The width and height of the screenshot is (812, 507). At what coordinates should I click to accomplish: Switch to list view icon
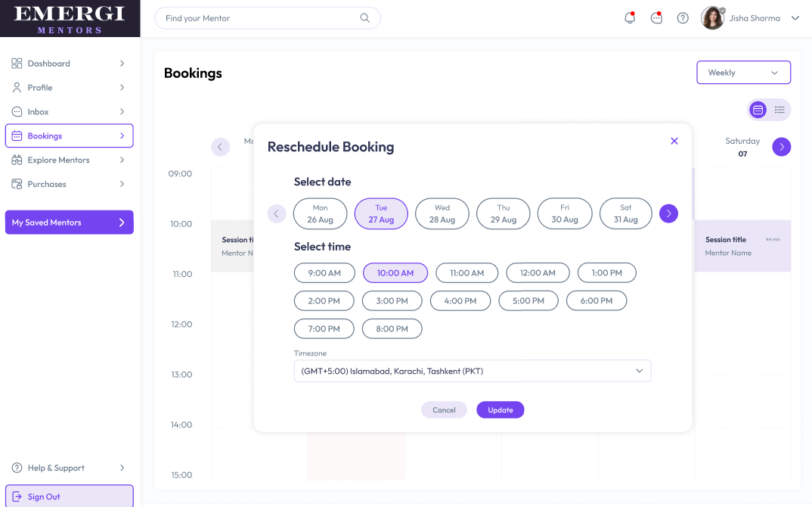click(779, 110)
